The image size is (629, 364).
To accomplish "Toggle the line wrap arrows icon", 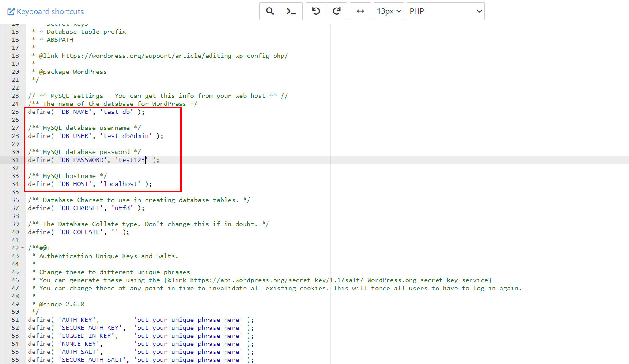I will 361,11.
